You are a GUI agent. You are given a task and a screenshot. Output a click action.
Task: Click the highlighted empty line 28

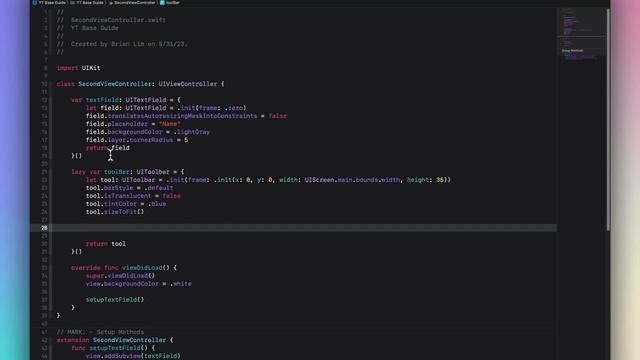pyautogui.click(x=293, y=228)
